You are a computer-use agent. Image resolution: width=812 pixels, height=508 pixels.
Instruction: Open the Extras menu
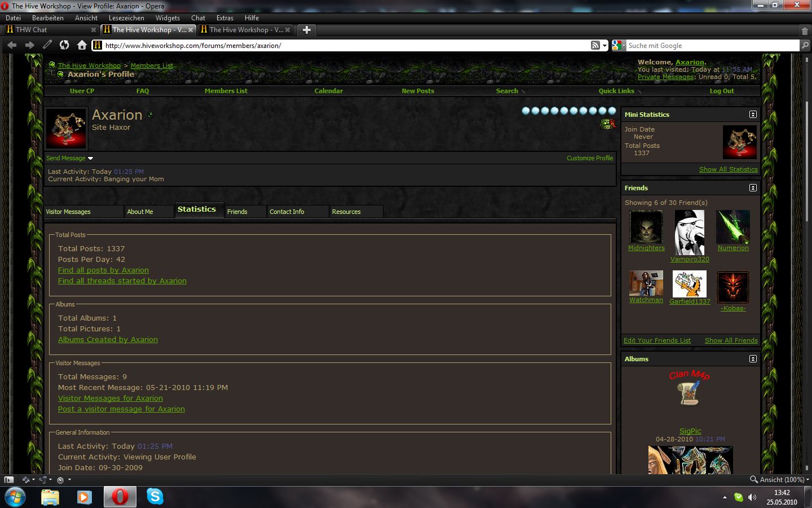pyautogui.click(x=224, y=18)
